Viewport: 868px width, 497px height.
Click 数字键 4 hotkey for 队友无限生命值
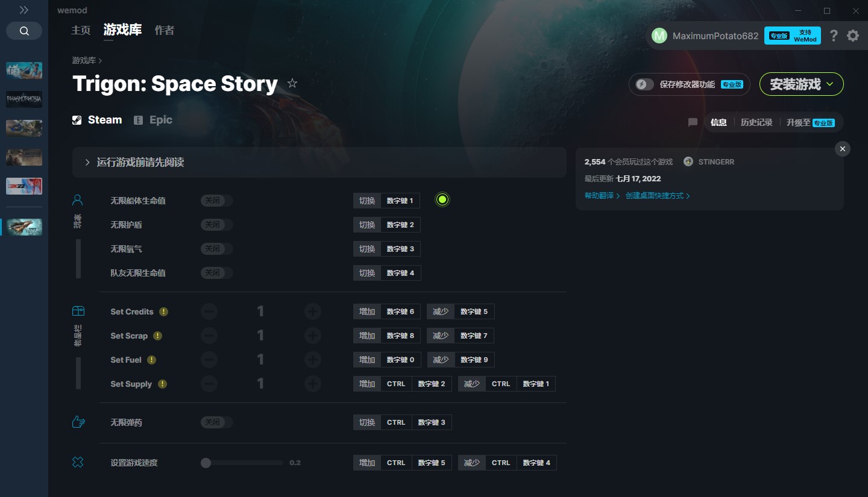pos(400,273)
